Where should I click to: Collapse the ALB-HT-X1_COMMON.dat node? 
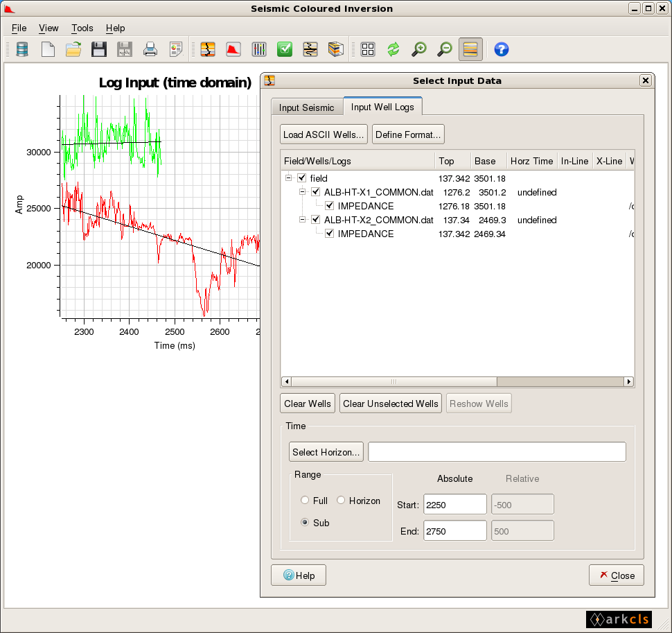point(302,191)
